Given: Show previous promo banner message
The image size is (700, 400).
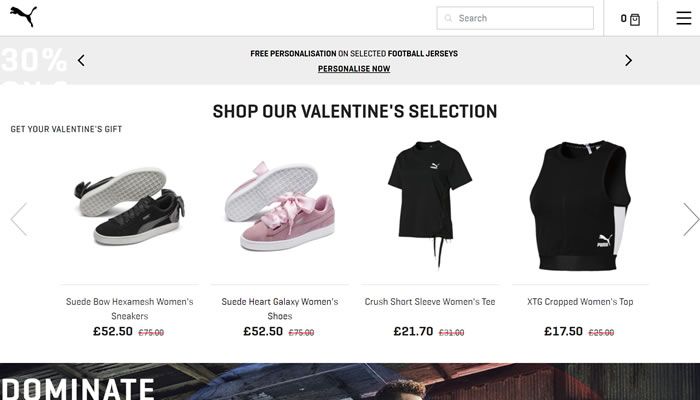Looking at the screenshot, I should 81,60.
